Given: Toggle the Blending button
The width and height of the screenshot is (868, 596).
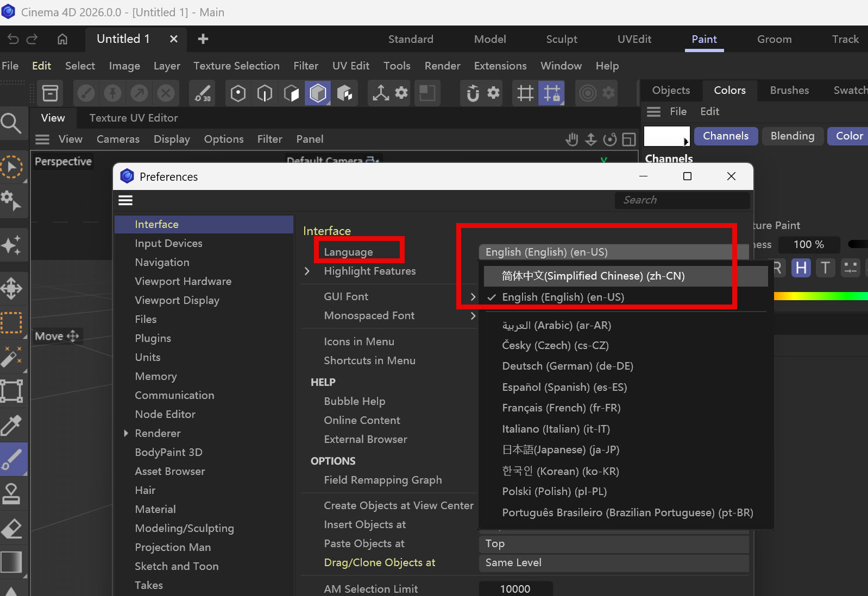Looking at the screenshot, I should pyautogui.click(x=792, y=136).
